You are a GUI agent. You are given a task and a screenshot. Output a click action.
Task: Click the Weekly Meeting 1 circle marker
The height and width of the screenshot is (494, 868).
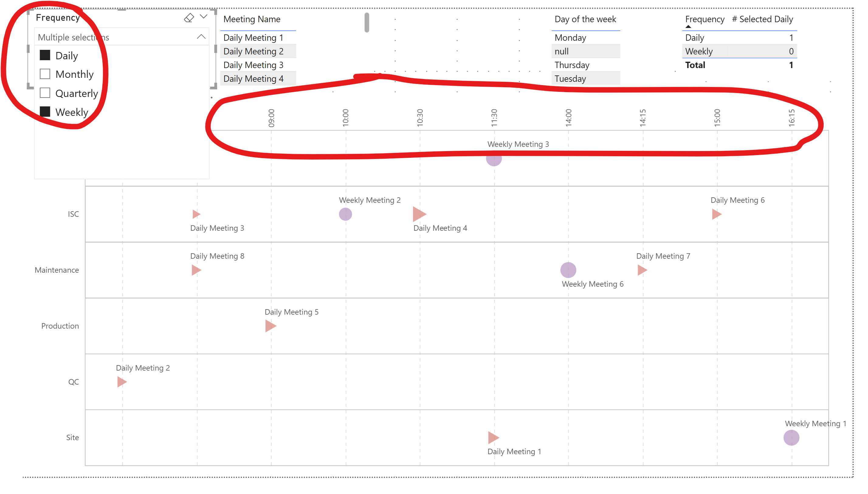tap(791, 438)
